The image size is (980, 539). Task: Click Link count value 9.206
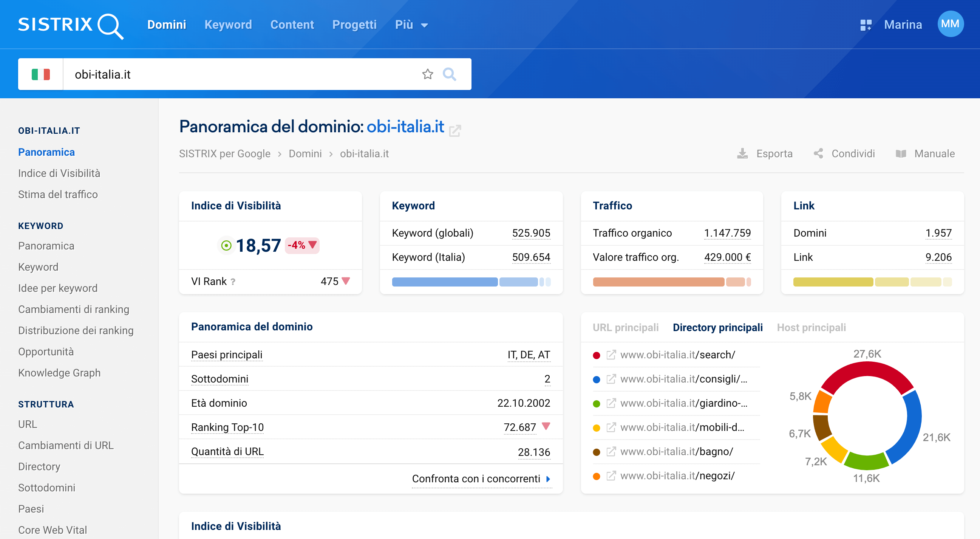[x=938, y=257]
